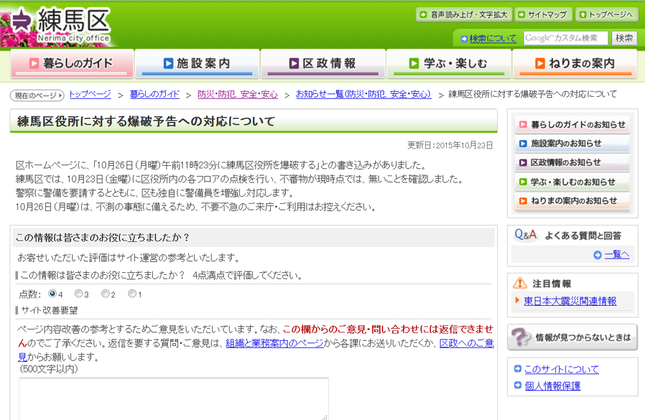The image size is (645, 420).
Task: Select the 学ぶ・楽しむ navigation tab
Action: (448, 63)
